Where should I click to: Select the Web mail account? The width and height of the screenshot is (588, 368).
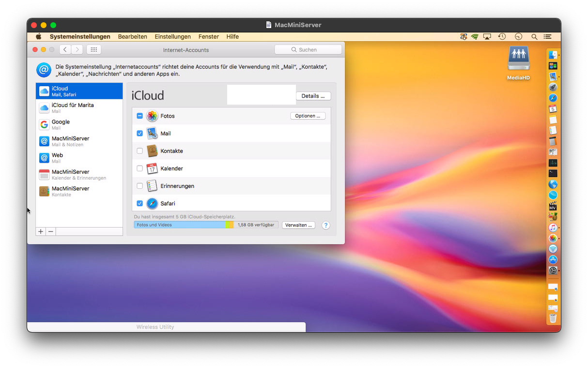79,158
